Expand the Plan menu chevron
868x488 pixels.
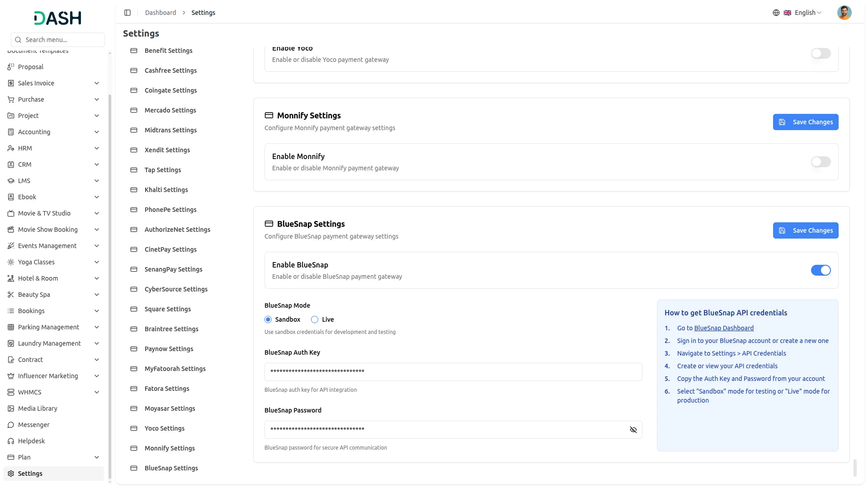point(97,457)
